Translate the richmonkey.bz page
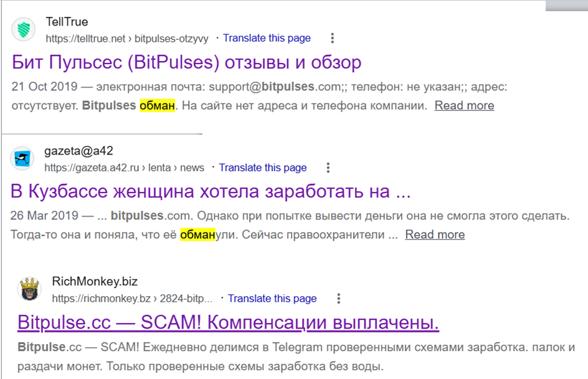This screenshot has width=588, height=379. [x=272, y=299]
